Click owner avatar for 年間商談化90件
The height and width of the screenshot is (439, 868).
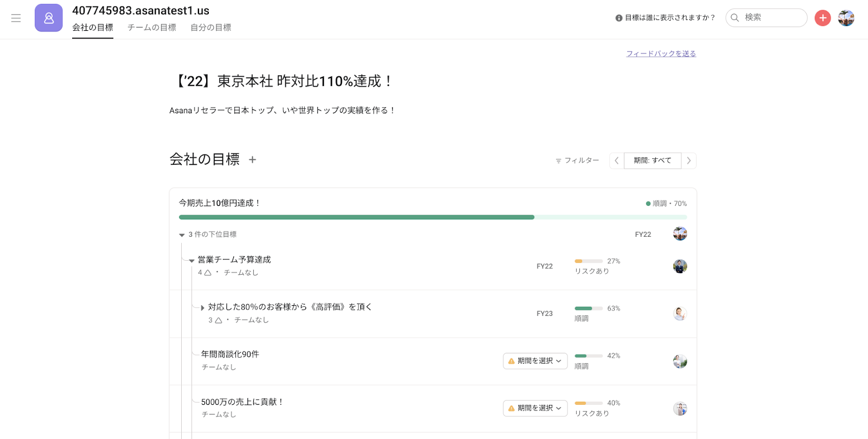680,361
